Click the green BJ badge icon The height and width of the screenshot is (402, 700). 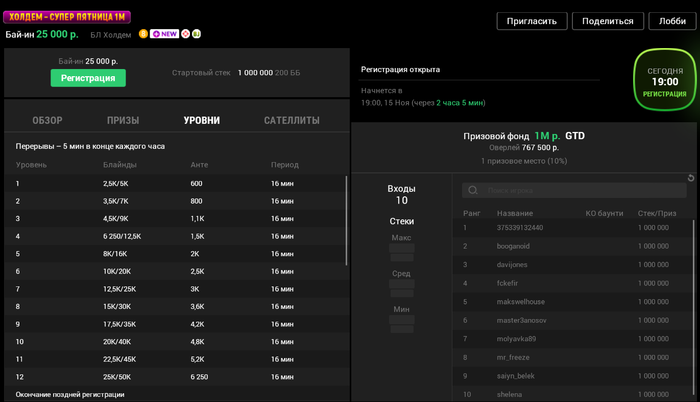(196, 34)
